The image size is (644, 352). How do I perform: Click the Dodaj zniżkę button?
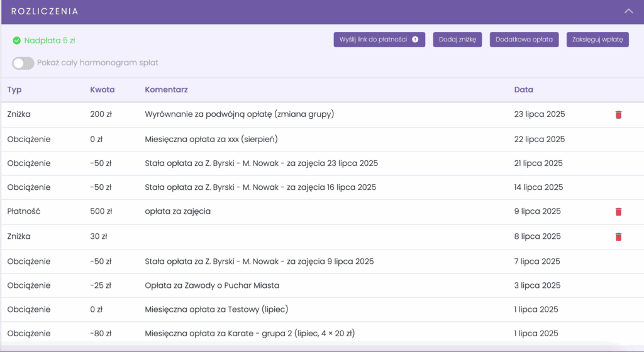pyautogui.click(x=457, y=40)
